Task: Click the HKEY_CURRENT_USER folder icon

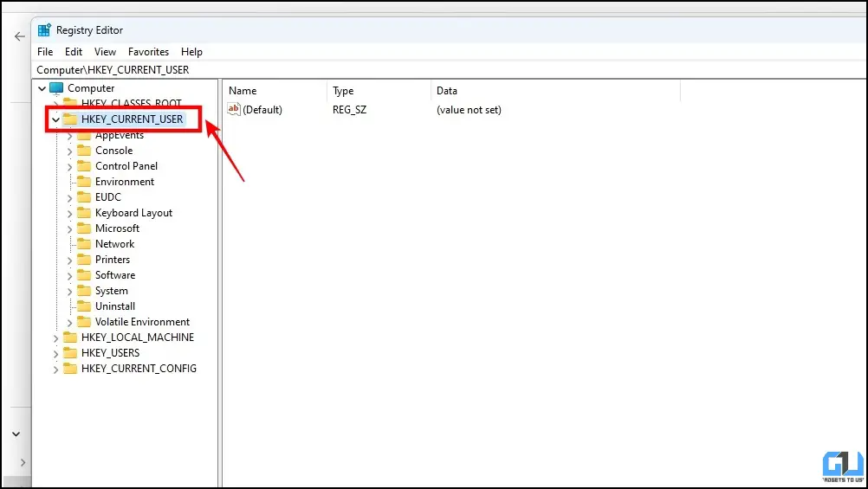Action: click(70, 119)
